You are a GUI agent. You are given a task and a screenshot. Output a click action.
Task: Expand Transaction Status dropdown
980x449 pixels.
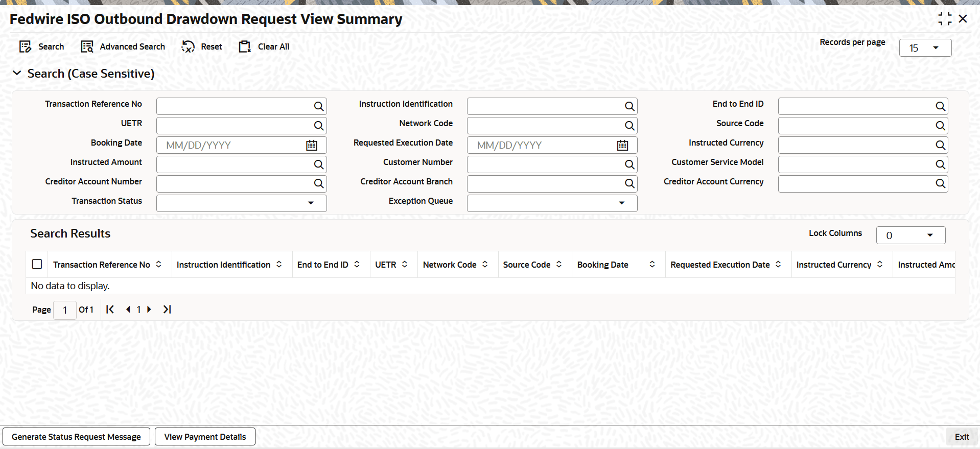tap(242, 203)
